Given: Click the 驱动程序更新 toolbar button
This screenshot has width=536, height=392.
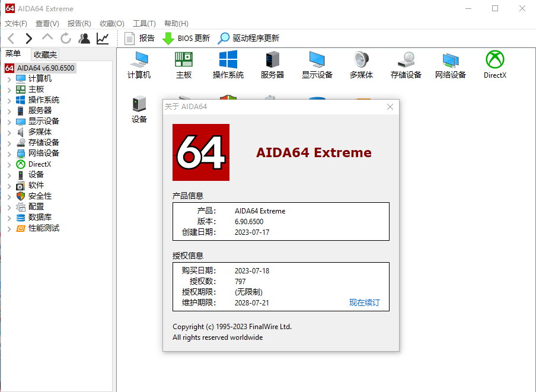Looking at the screenshot, I should pos(249,39).
